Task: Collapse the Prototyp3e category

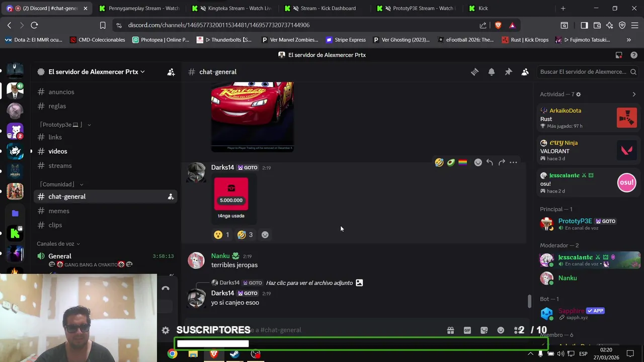Action: pyautogui.click(x=65, y=125)
